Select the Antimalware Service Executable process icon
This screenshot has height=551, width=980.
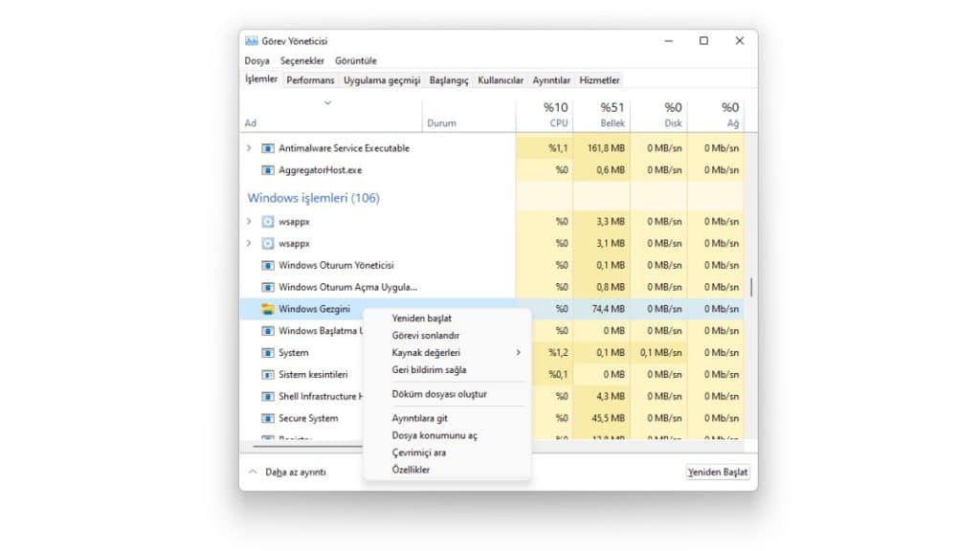[x=266, y=148]
